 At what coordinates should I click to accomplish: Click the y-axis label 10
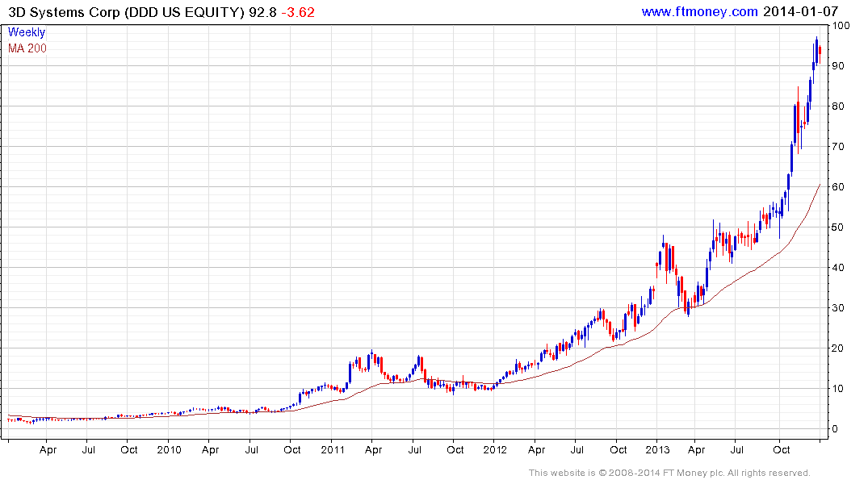tap(838, 389)
